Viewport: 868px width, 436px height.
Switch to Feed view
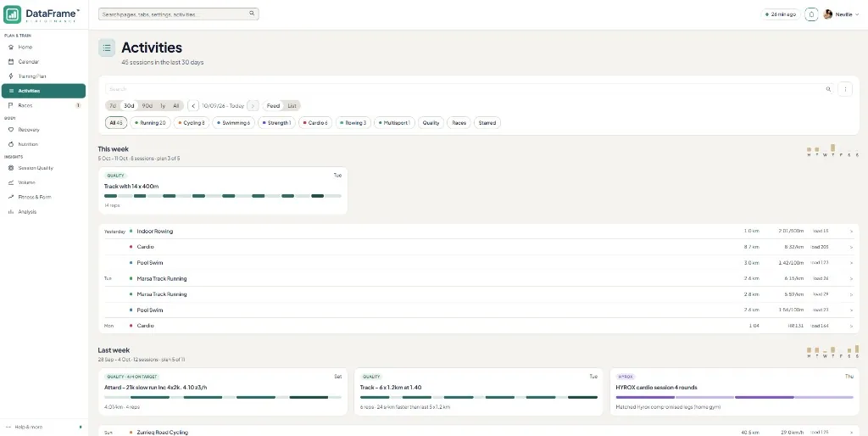(x=273, y=106)
